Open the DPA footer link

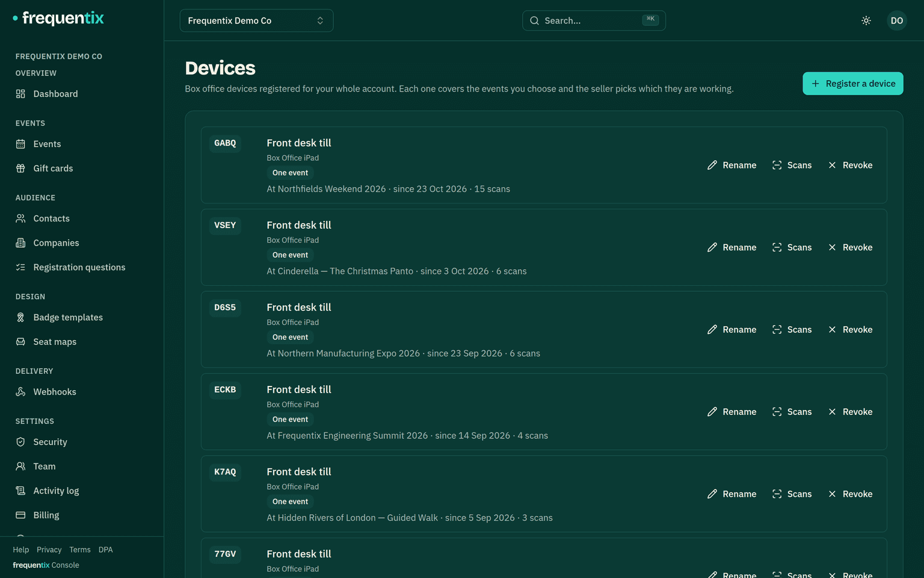click(106, 550)
